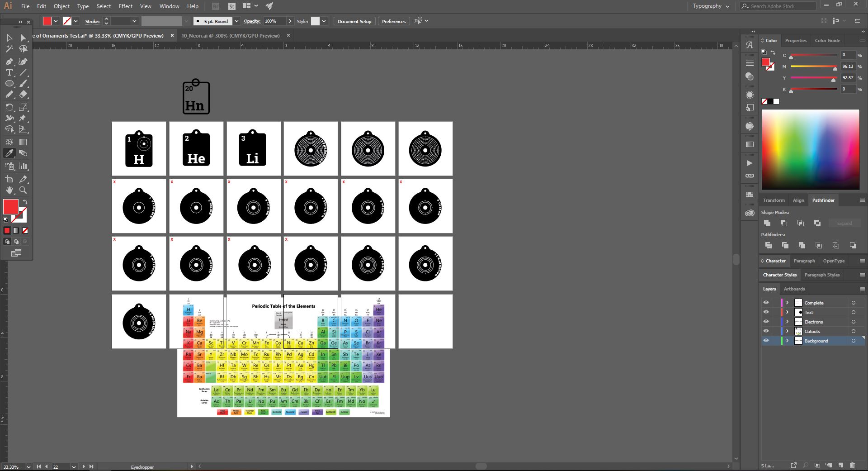Select the Pen tool
Image resolution: width=868 pixels, height=471 pixels.
tap(9, 62)
